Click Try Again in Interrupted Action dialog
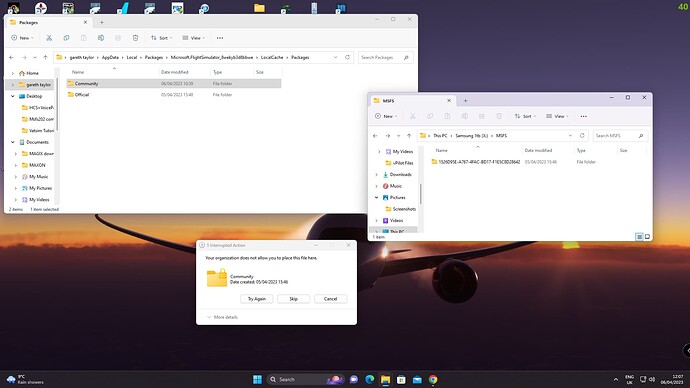Screen dimensions: 690x388 pyautogui.click(x=257, y=299)
